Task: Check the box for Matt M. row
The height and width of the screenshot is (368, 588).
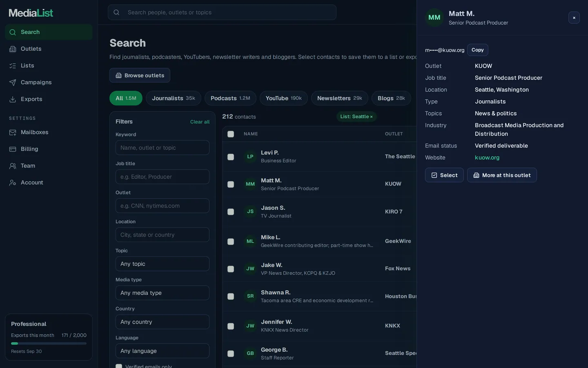Action: tap(231, 184)
